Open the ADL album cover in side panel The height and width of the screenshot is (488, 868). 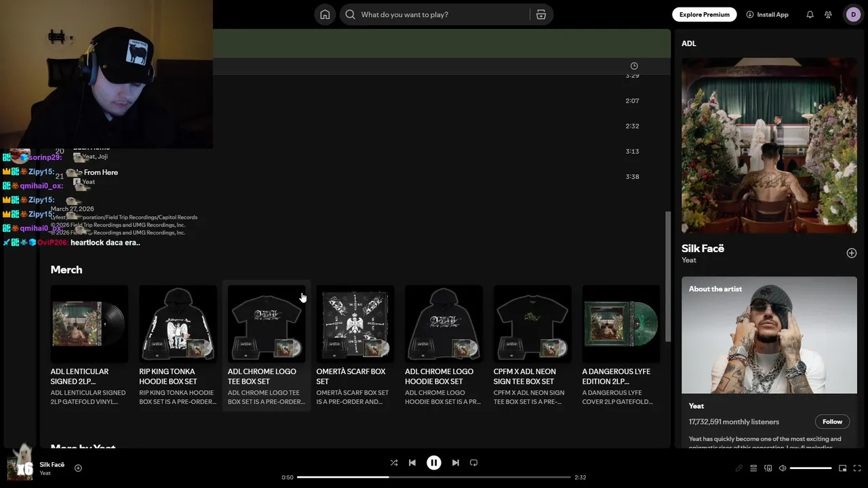769,146
